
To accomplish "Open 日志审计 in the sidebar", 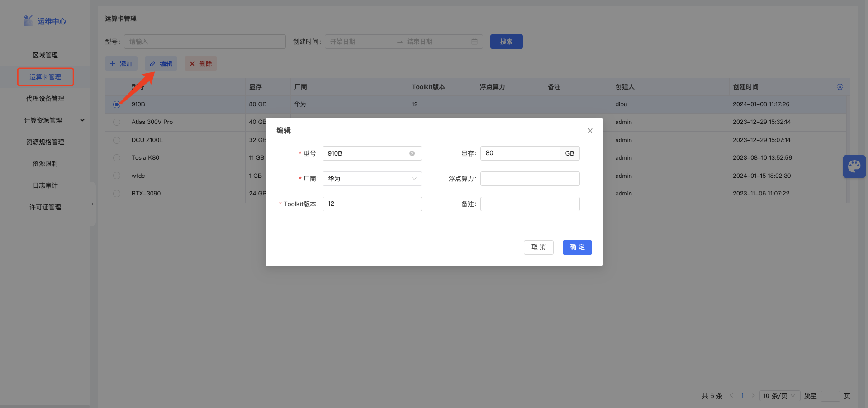I will [45, 185].
